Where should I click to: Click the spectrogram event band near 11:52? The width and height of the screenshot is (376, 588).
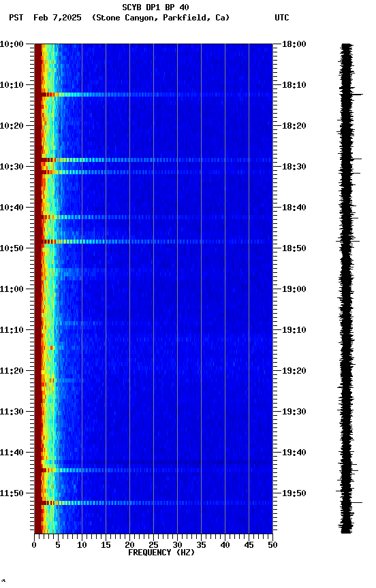point(153,503)
